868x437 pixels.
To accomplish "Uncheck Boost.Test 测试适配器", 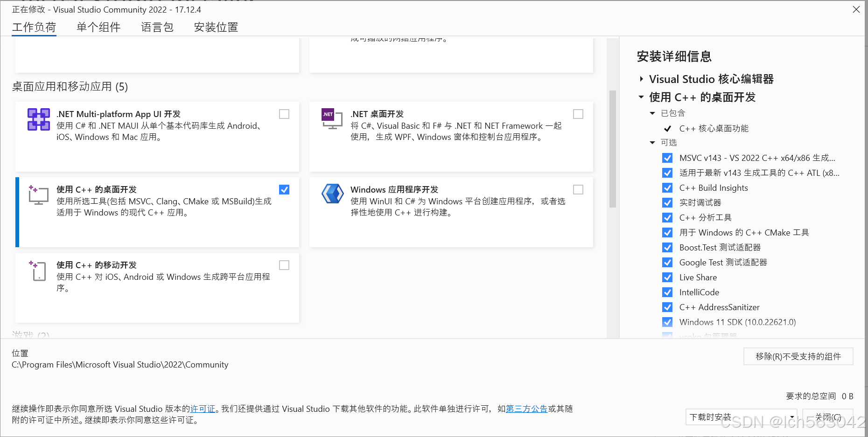I will pyautogui.click(x=668, y=248).
